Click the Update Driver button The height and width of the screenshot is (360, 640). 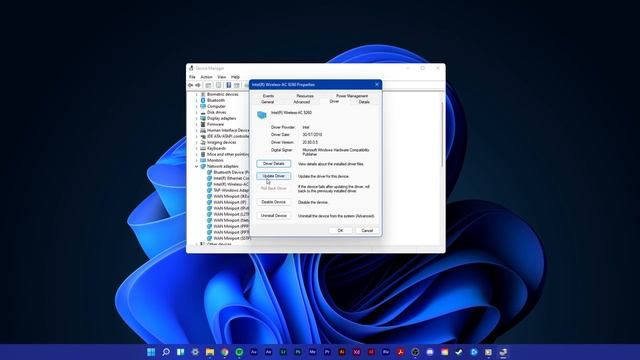(273, 176)
